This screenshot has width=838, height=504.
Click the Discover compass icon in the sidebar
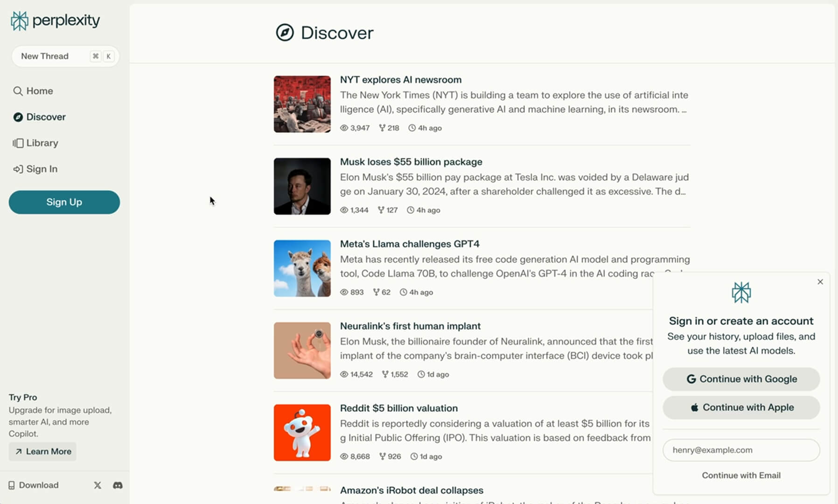17,117
